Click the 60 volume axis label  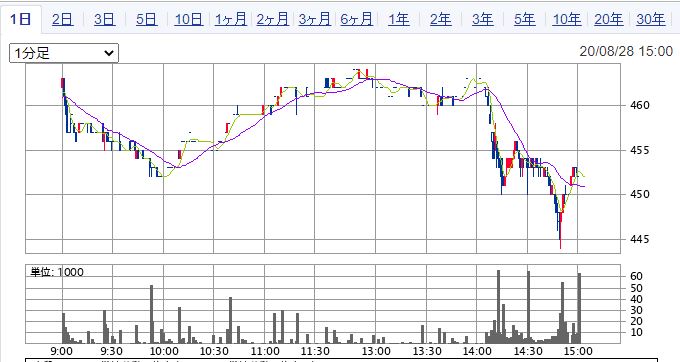636,277
